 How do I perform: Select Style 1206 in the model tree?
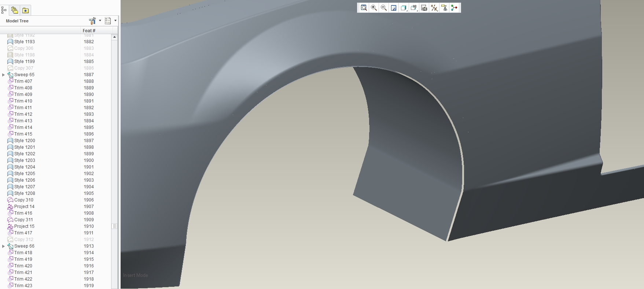(x=25, y=180)
